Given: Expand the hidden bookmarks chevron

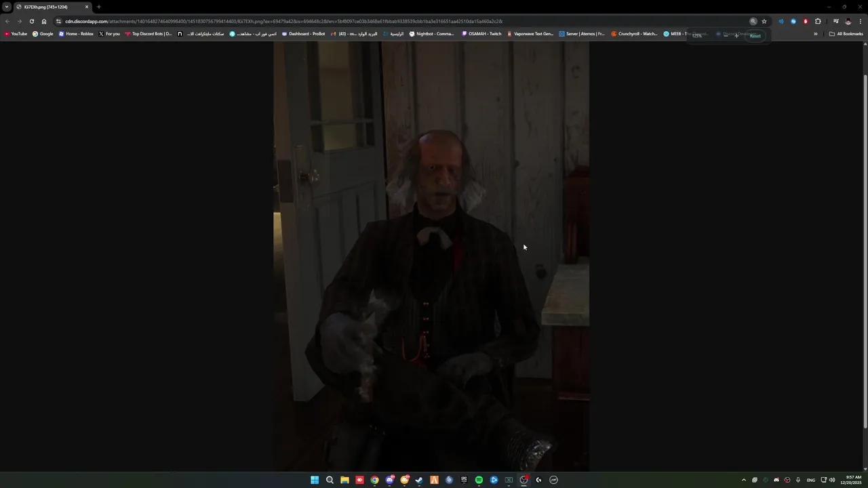Looking at the screenshot, I should [816, 34].
